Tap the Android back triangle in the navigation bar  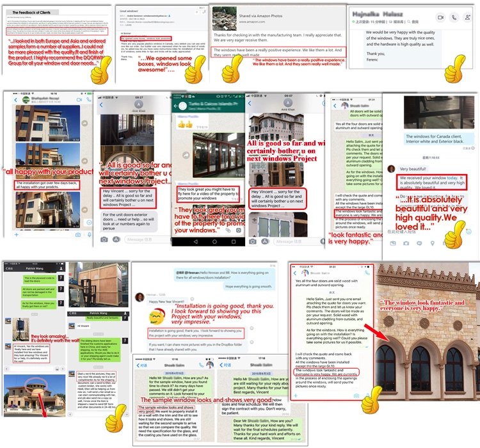(196, 242)
